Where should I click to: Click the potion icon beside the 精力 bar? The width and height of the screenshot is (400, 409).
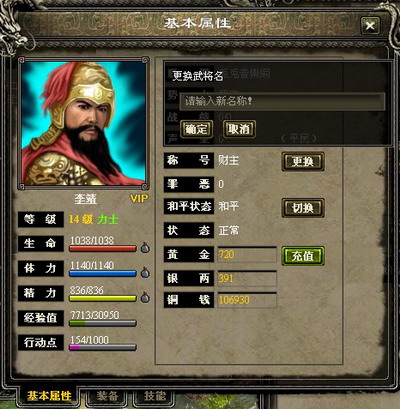tap(145, 297)
